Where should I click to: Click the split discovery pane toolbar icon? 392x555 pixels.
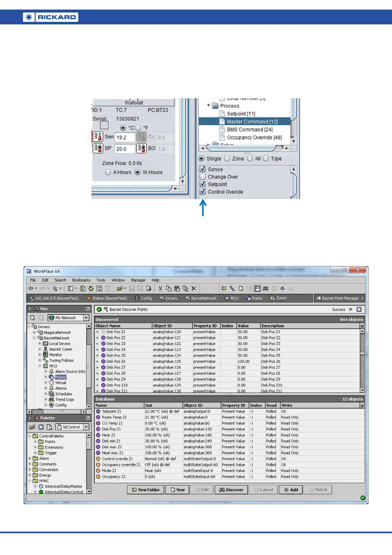pos(258,288)
